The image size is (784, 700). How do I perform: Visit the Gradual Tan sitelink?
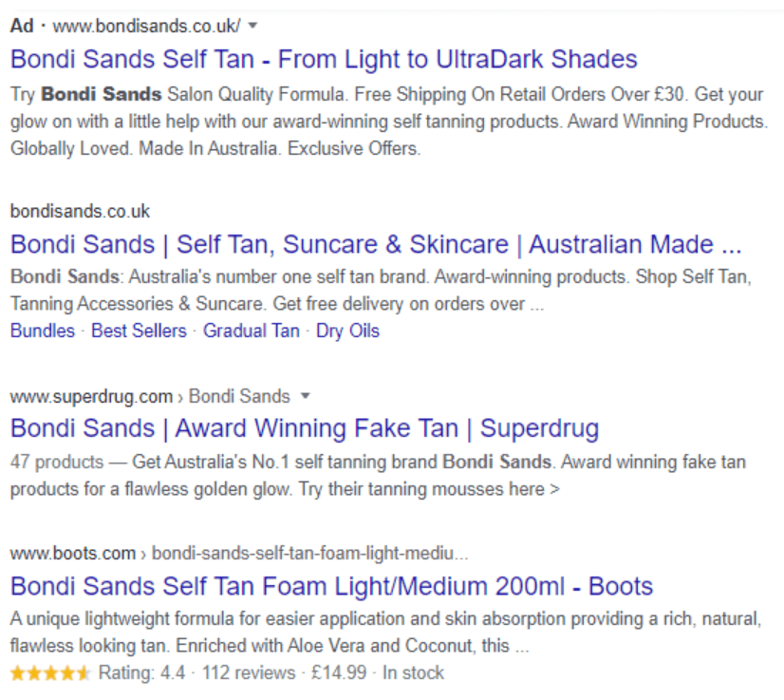(x=251, y=331)
